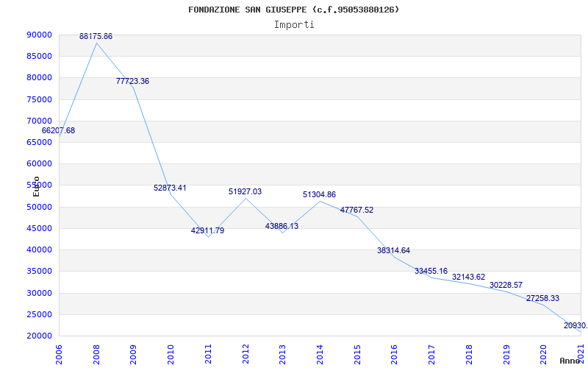
Task: Click y-axis tick 60000
Action: tap(39, 163)
